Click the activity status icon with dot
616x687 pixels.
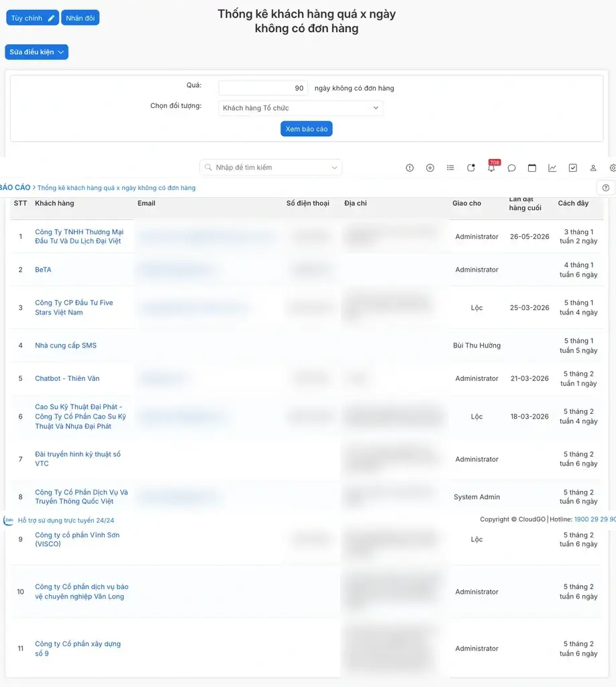click(x=471, y=168)
